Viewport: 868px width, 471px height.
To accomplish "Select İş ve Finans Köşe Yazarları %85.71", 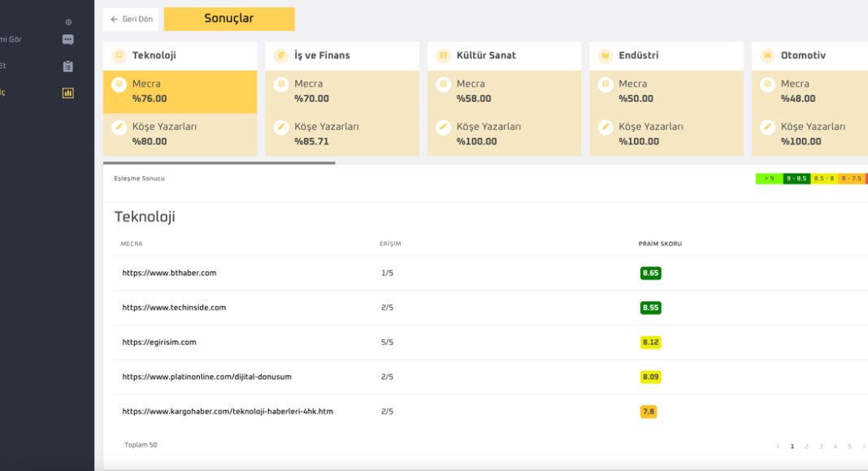I will click(342, 134).
